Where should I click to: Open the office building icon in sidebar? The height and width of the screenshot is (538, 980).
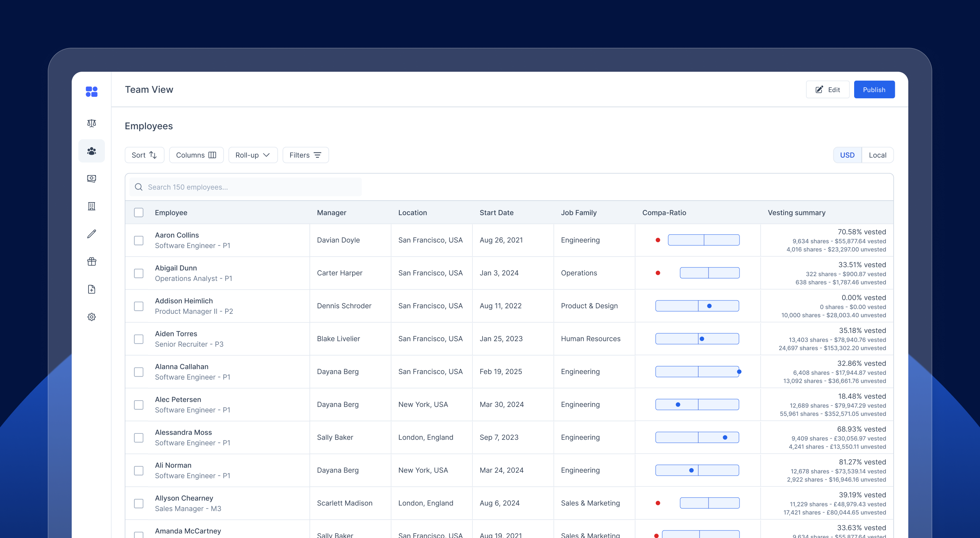[x=91, y=206]
